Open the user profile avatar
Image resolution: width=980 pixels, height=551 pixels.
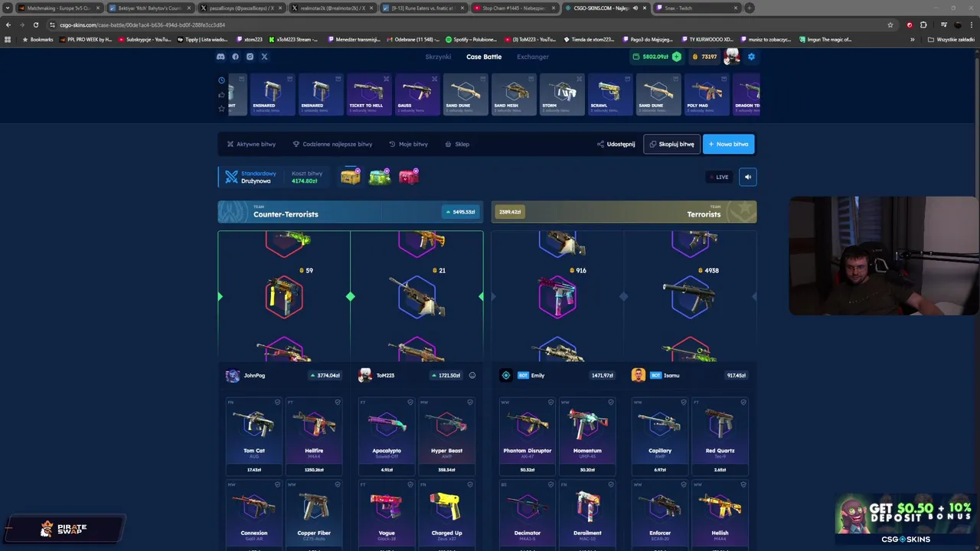point(733,57)
